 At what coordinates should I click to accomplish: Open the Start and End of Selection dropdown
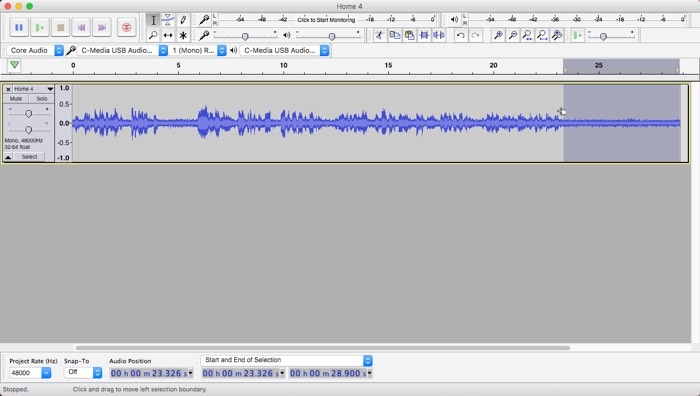coord(286,360)
